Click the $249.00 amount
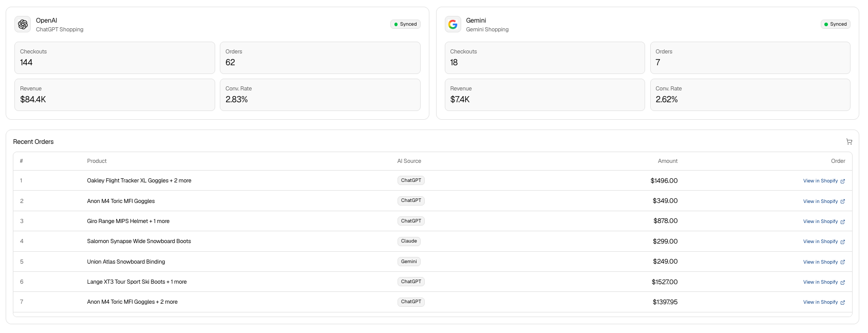 click(665, 262)
